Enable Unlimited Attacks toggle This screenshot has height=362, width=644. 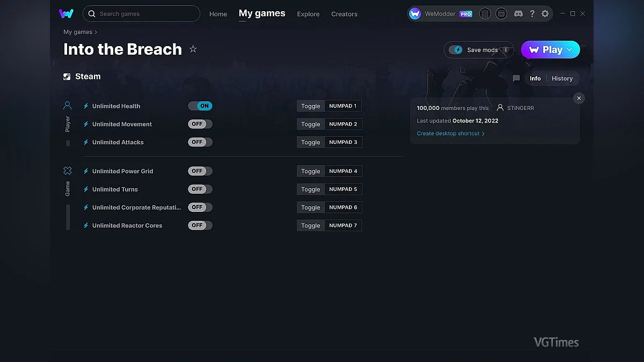[200, 142]
